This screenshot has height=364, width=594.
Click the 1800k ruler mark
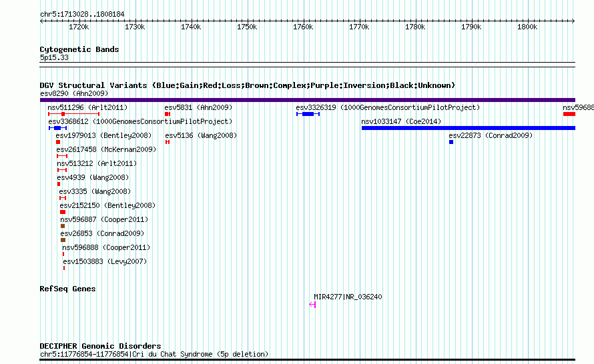tap(527, 27)
